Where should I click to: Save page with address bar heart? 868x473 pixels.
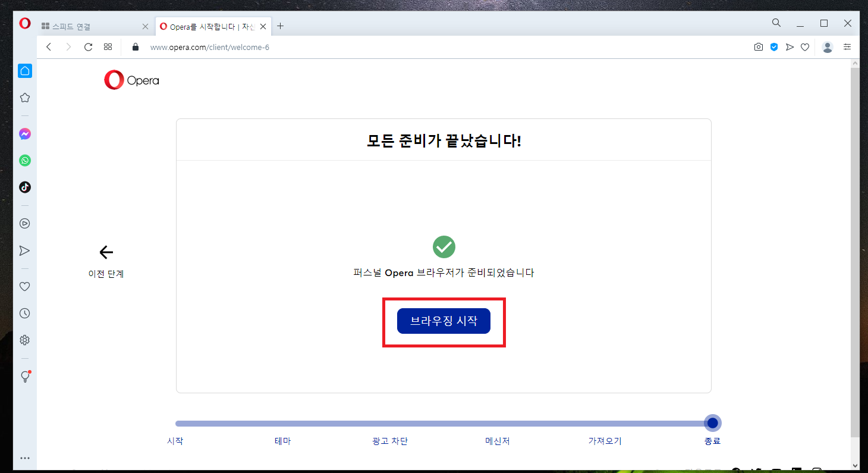point(805,47)
